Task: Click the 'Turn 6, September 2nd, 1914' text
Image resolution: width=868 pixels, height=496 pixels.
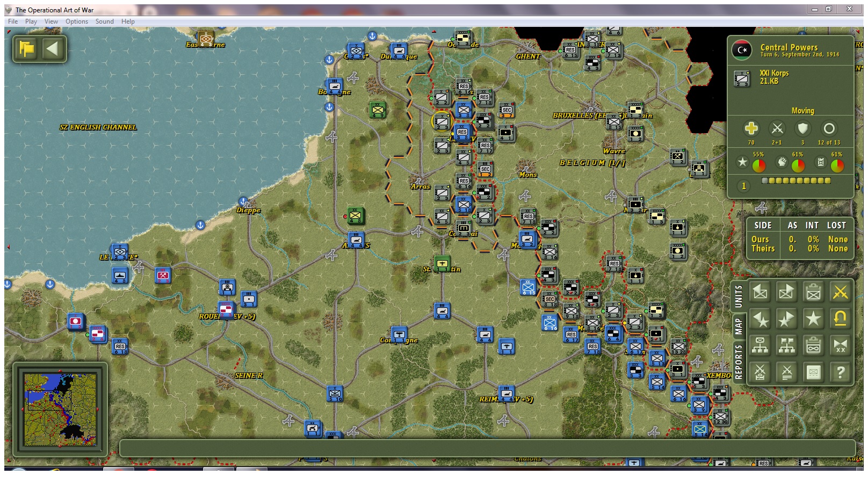Action: coord(799,55)
